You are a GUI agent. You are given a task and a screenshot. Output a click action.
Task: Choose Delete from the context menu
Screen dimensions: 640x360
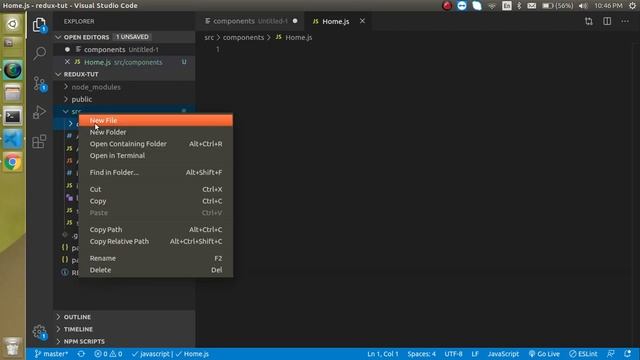point(156,270)
